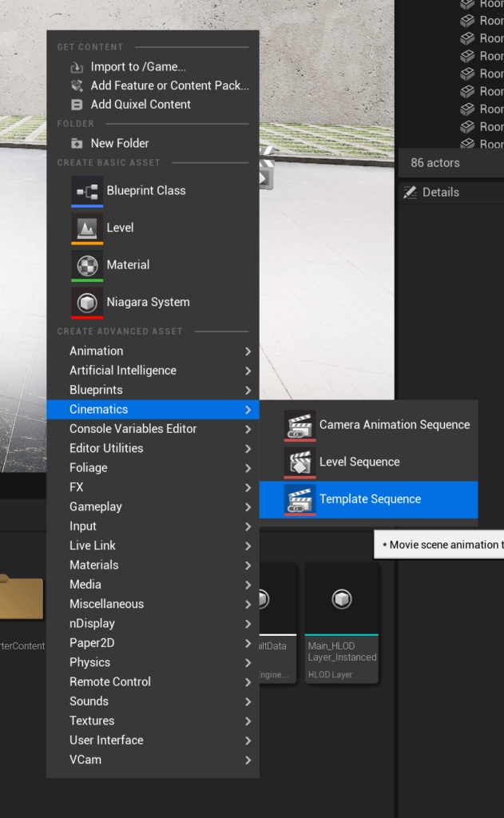Click the Camera Animation Sequence clapperboard icon
This screenshot has width=504, height=818.
click(300, 426)
